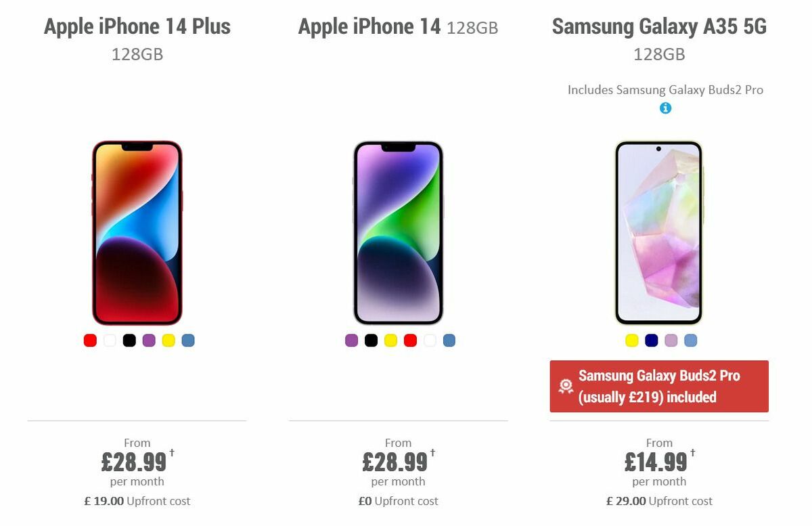Click the purple iPhone 14 phone image
This screenshot has width=812, height=526.
click(x=398, y=232)
